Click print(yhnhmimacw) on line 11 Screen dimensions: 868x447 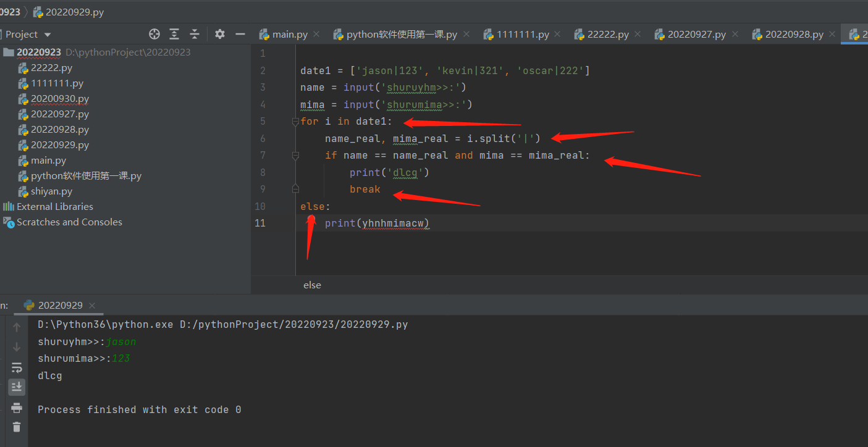(377, 223)
